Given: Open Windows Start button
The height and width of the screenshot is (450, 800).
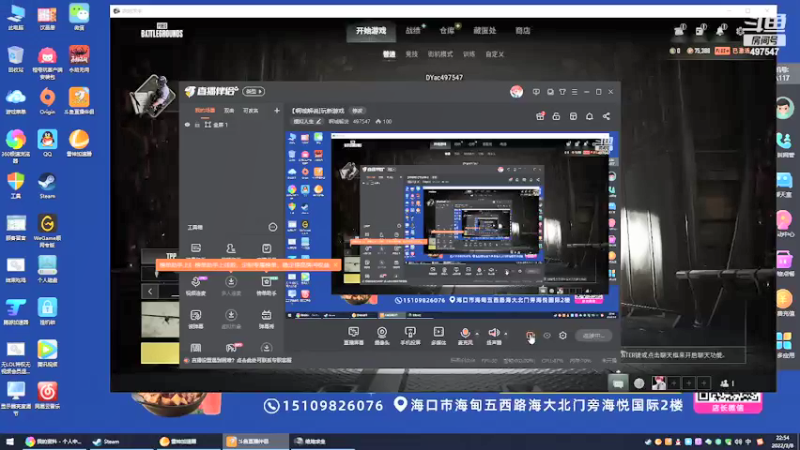Looking at the screenshot, I should [x=10, y=441].
